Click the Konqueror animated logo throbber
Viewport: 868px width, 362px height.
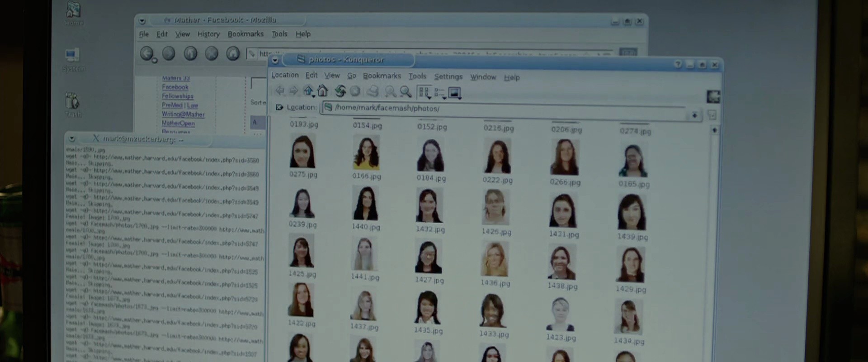[713, 96]
